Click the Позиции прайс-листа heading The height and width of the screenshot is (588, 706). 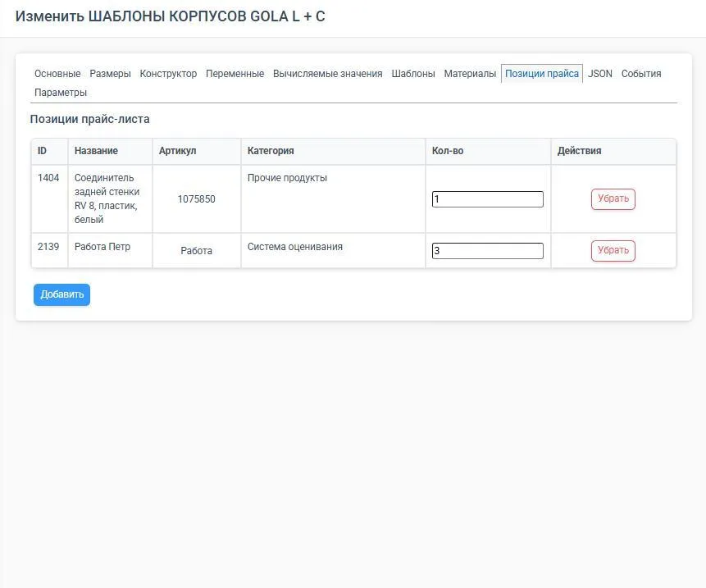pyautogui.click(x=89, y=119)
